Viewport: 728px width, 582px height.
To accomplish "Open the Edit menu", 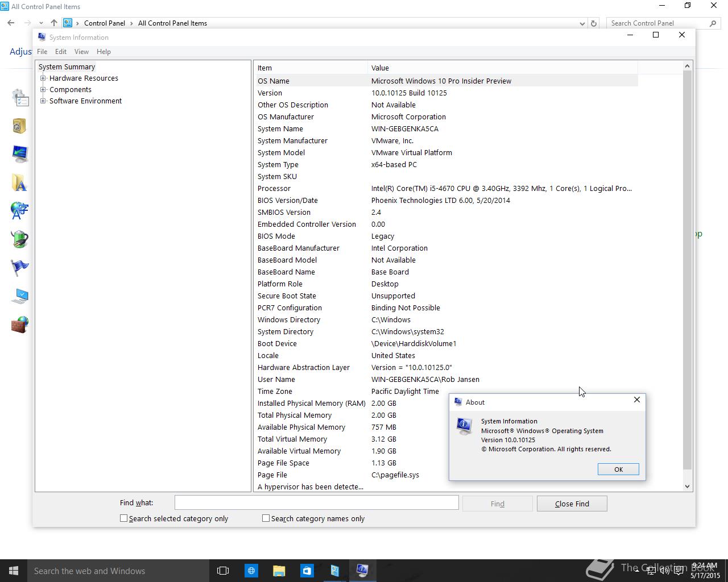I will (x=61, y=52).
